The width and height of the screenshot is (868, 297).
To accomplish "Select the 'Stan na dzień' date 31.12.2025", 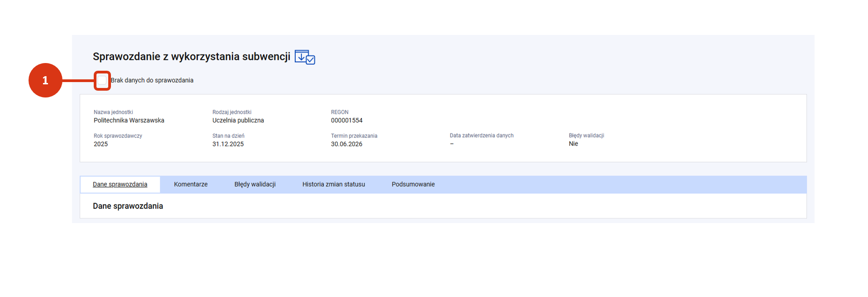I will click(228, 144).
